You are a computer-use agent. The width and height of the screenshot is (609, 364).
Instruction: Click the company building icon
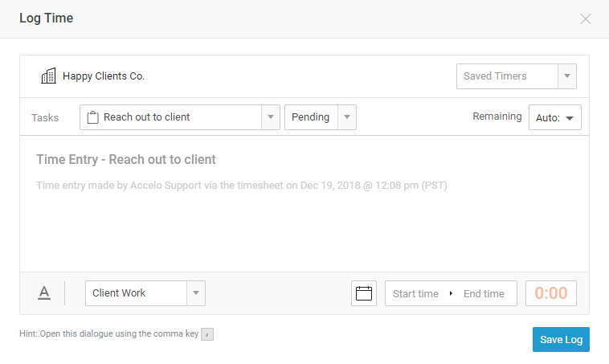[48, 76]
